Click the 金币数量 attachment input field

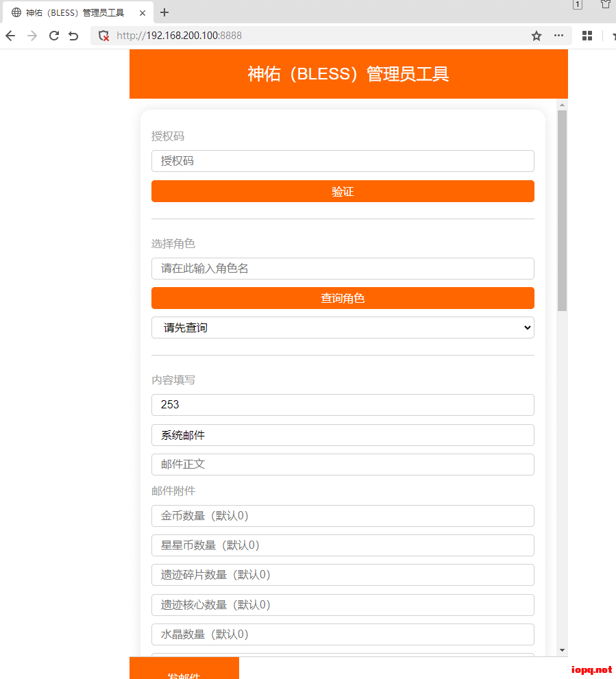click(343, 515)
